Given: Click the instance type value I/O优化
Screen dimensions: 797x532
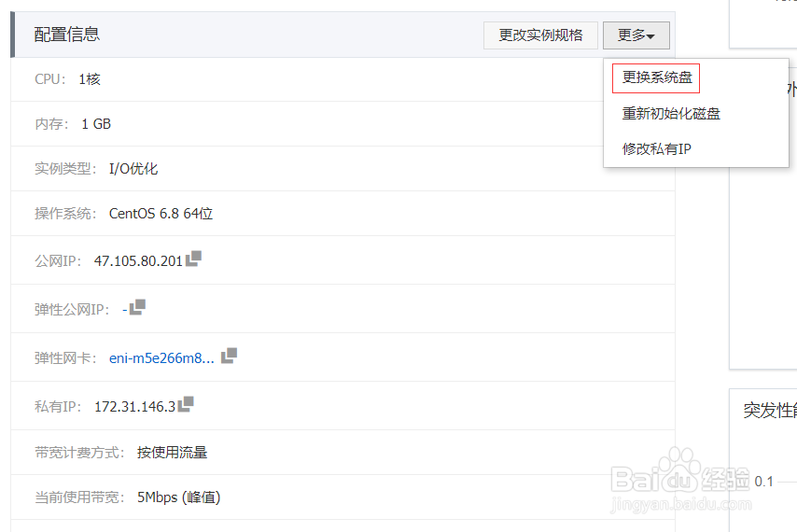Looking at the screenshot, I should tap(133, 169).
